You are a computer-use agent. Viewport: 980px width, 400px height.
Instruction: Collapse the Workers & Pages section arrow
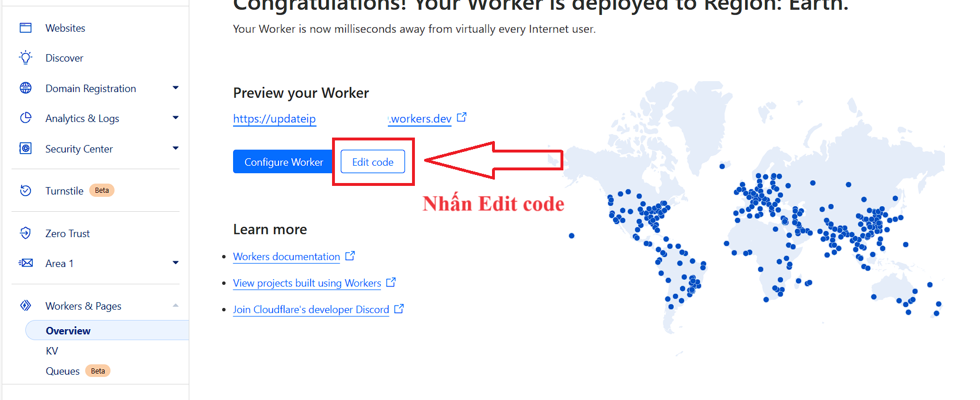[x=176, y=306]
